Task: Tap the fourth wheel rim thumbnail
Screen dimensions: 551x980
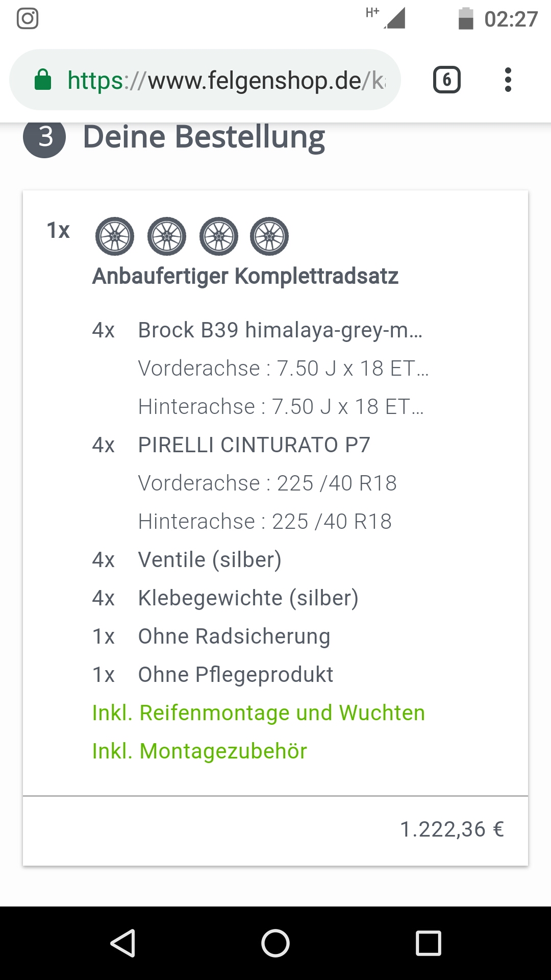Action: click(x=269, y=236)
